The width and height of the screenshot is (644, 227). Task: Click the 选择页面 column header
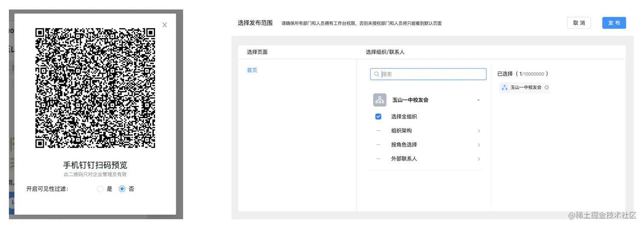(x=257, y=52)
